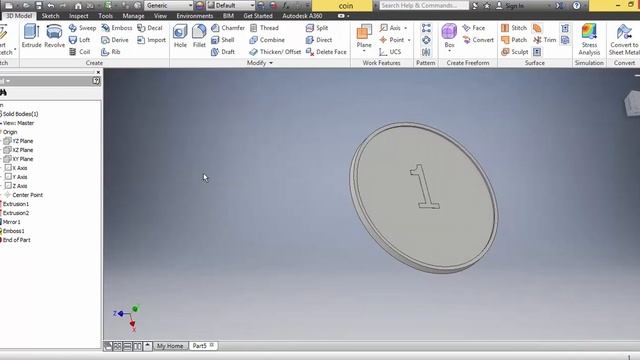Viewport: 640px width, 360px height.
Task: Select Extrusion1 feature in browser
Action: click(x=15, y=204)
